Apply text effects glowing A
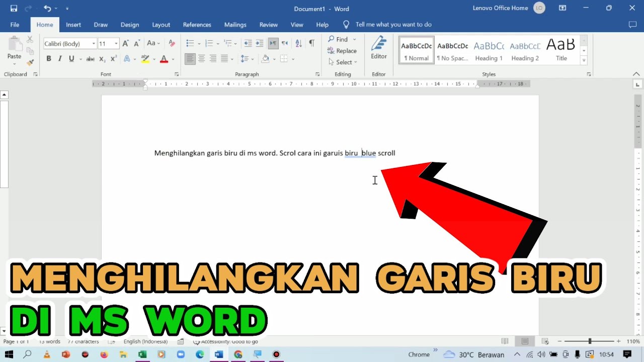The height and width of the screenshot is (362, 644). click(x=127, y=59)
